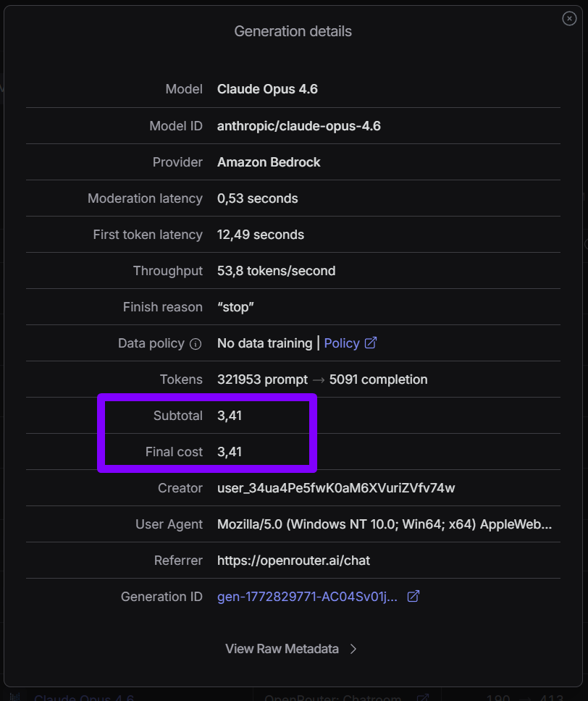
Task: Click the Creator user ID value
Action: [x=336, y=488]
